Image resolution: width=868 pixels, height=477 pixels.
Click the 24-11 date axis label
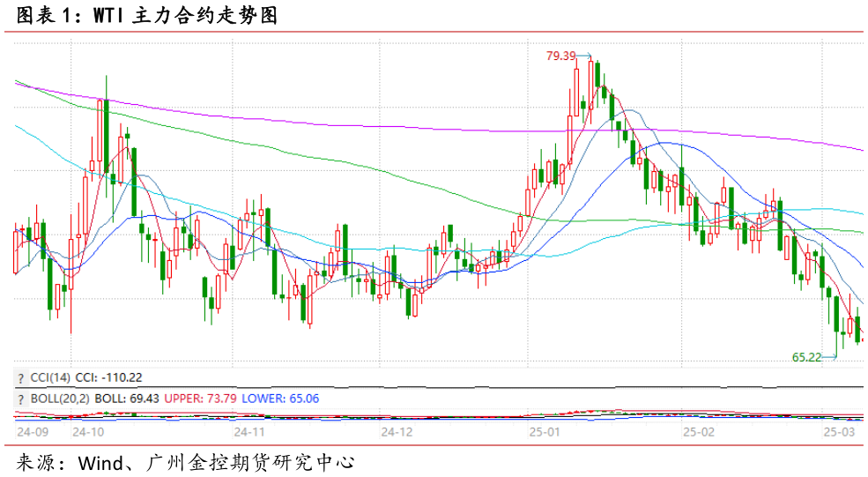pos(250,432)
